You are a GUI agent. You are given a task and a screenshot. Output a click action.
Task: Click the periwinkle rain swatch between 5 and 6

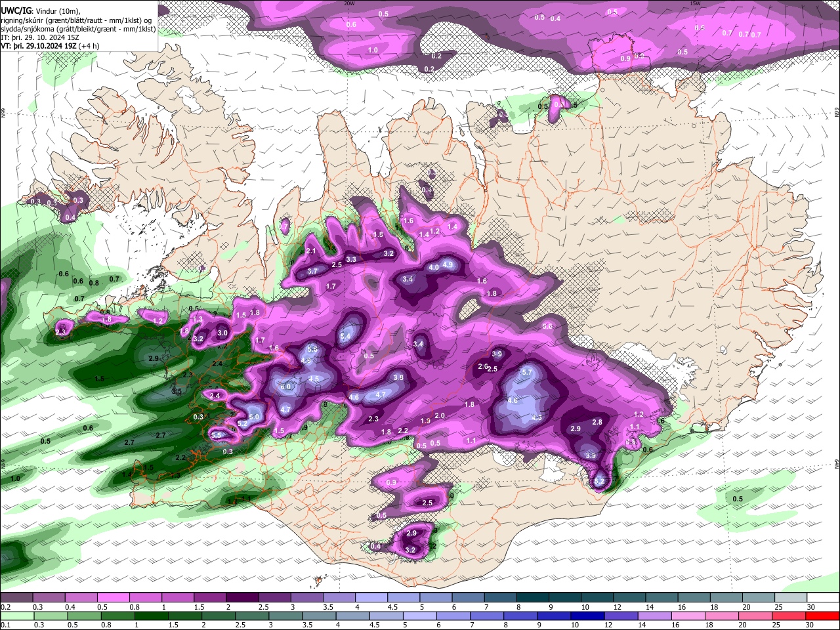(x=419, y=616)
